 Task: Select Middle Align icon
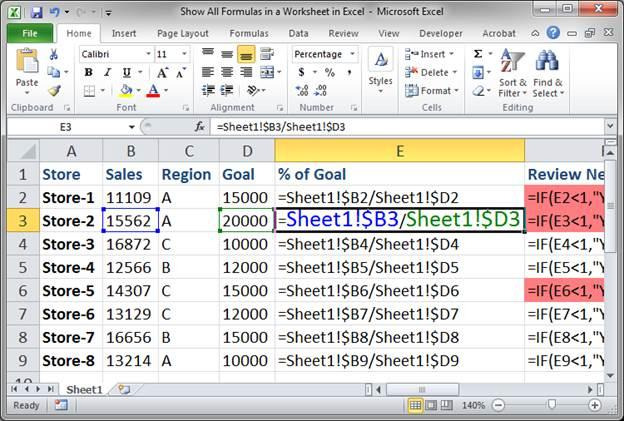(227, 54)
